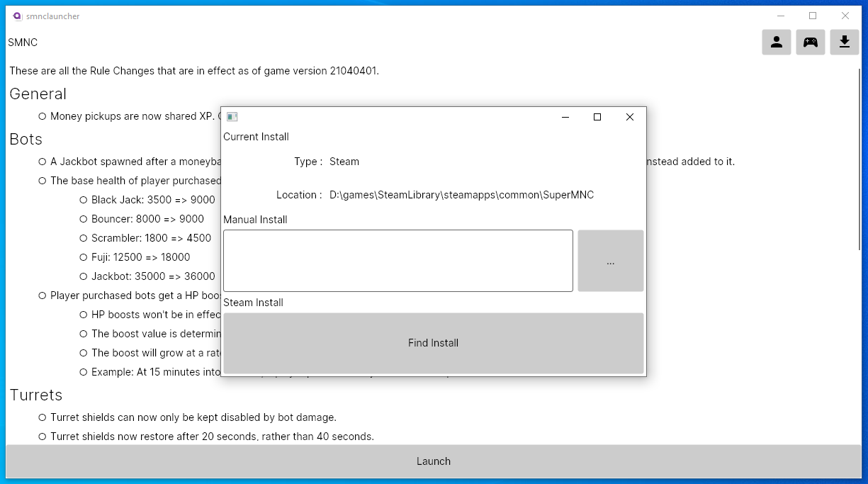Click the 'Manual Install' label

tap(255, 220)
